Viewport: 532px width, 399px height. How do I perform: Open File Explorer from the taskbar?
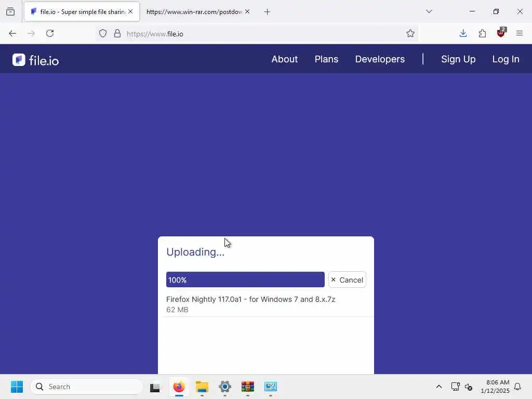202,387
